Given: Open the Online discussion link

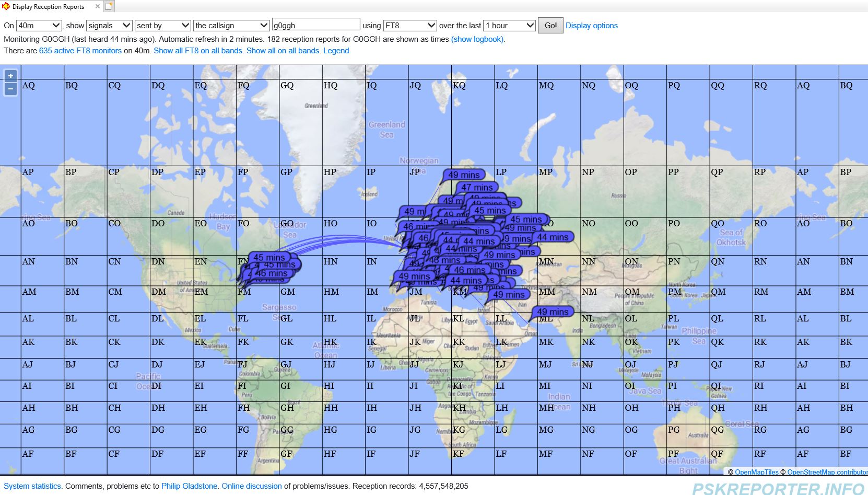Looking at the screenshot, I should click(252, 486).
